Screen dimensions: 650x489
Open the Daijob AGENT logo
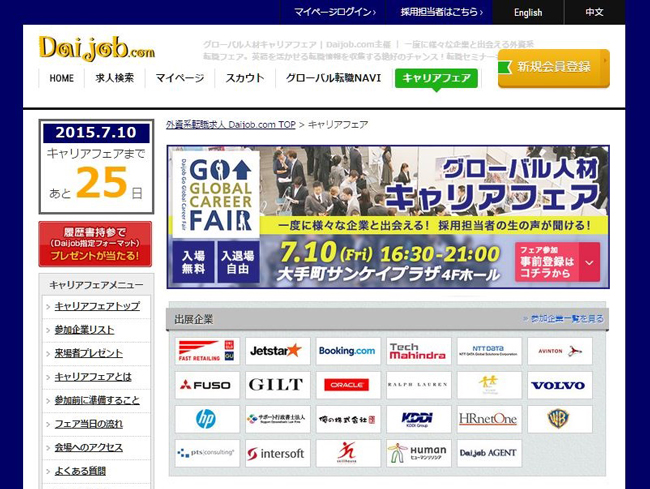(489, 453)
